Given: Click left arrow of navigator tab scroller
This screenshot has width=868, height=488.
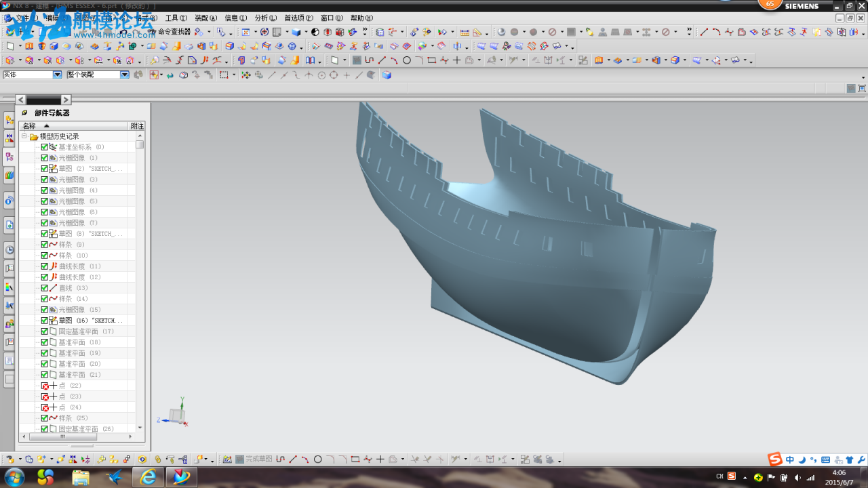Looking at the screenshot, I should point(20,100).
